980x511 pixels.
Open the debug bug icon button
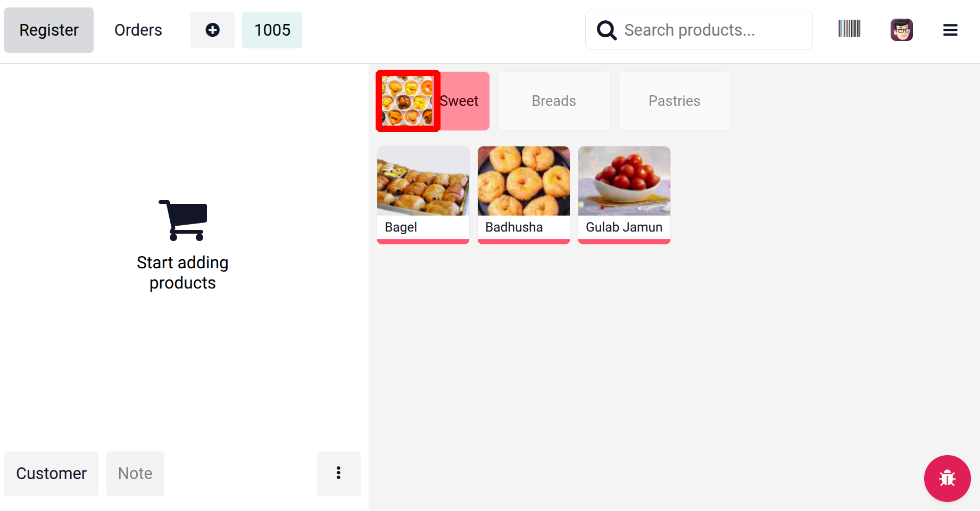pos(947,478)
